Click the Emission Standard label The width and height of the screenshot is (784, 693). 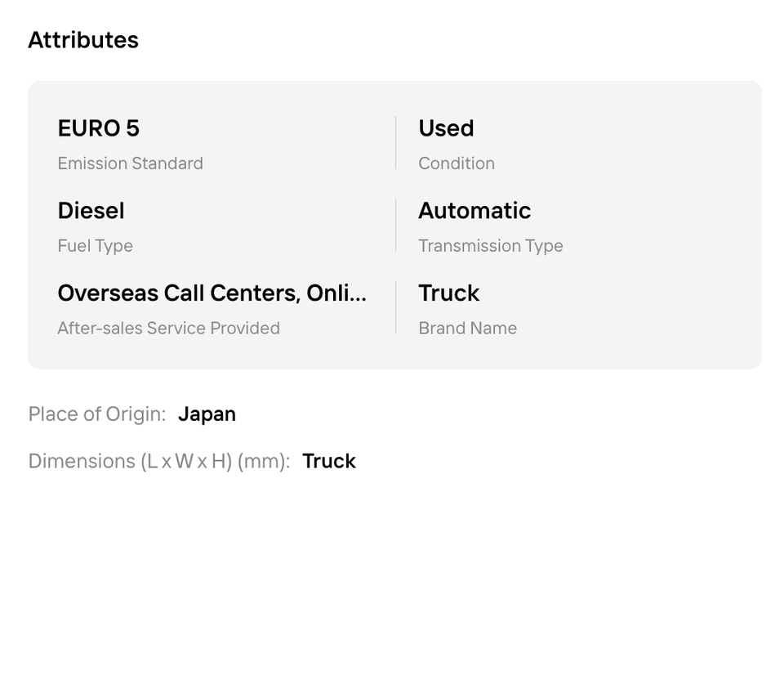click(130, 163)
